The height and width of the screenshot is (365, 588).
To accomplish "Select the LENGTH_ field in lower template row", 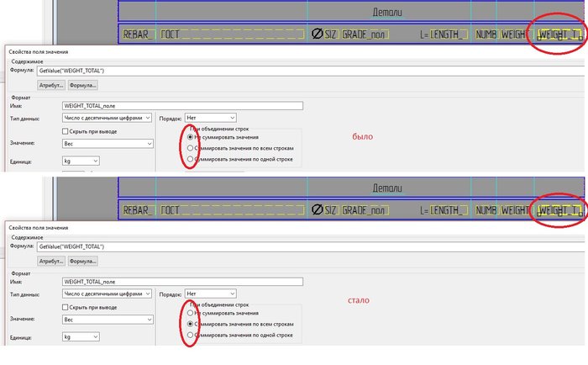I will point(449,210).
